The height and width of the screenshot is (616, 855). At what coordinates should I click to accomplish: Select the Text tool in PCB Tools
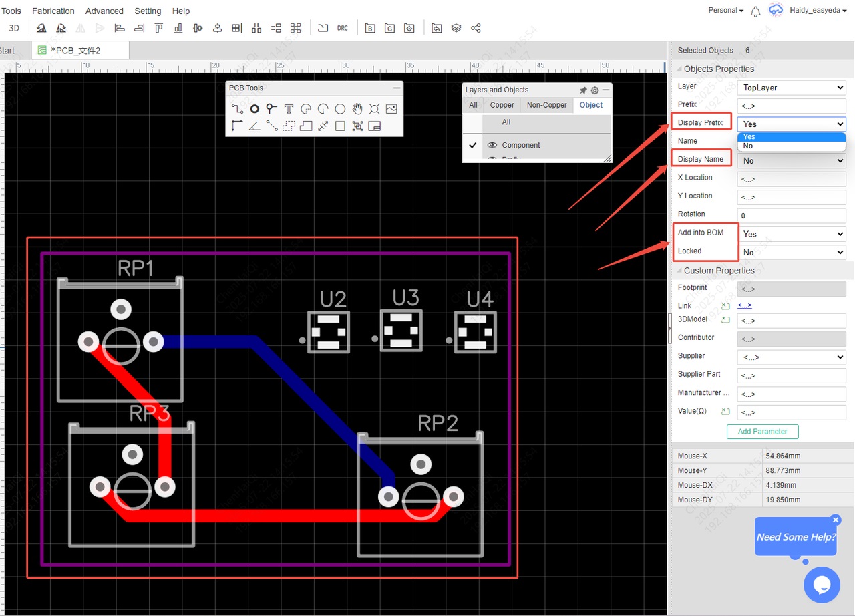(x=289, y=108)
